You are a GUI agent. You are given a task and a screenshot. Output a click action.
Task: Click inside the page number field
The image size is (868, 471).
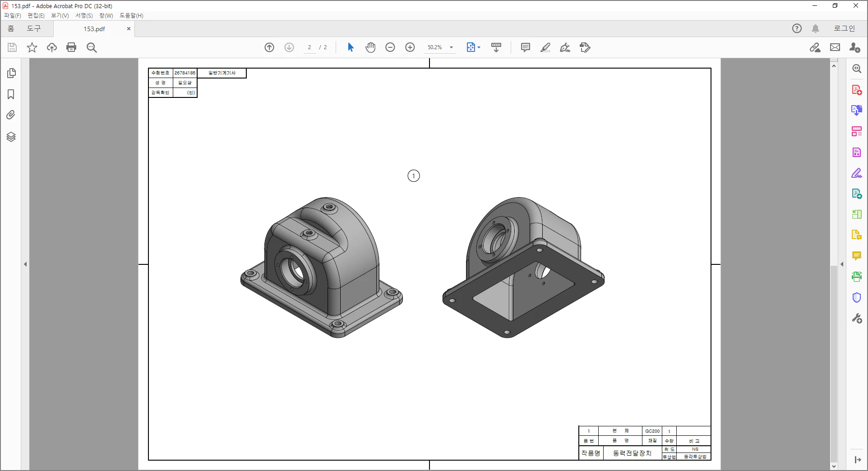309,47
